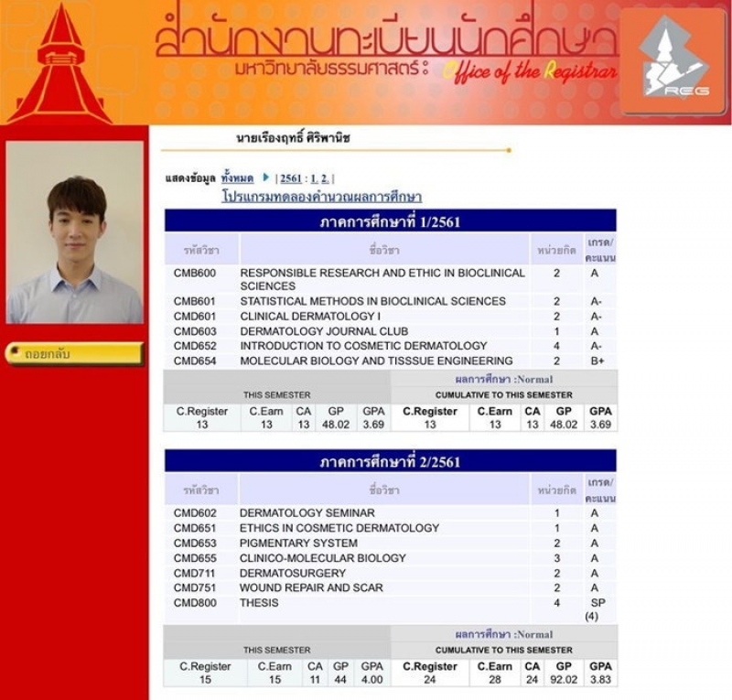The width and height of the screenshot is (732, 700).
Task: Click the cumulative GP value 92.02
Action: tap(564, 680)
